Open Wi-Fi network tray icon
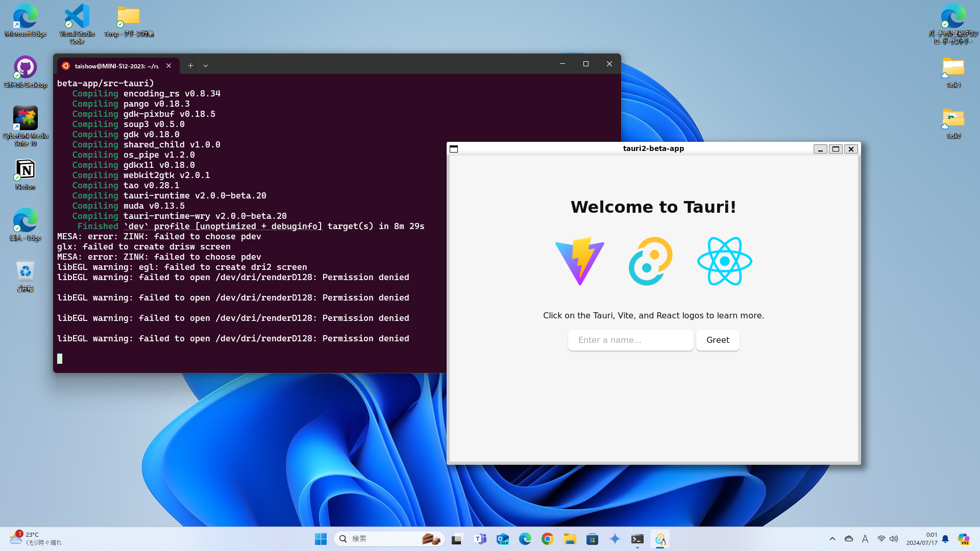 (881, 539)
